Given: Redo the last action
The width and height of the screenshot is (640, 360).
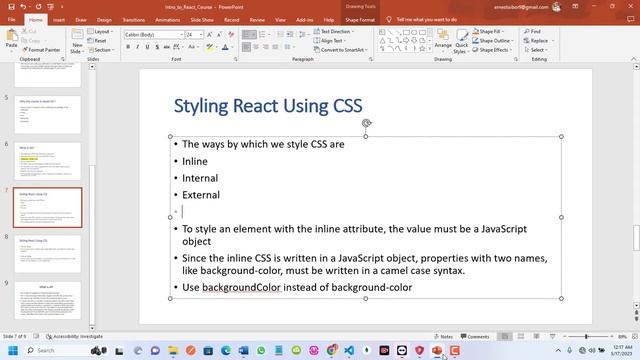Looking at the screenshot, I should coord(38,7).
